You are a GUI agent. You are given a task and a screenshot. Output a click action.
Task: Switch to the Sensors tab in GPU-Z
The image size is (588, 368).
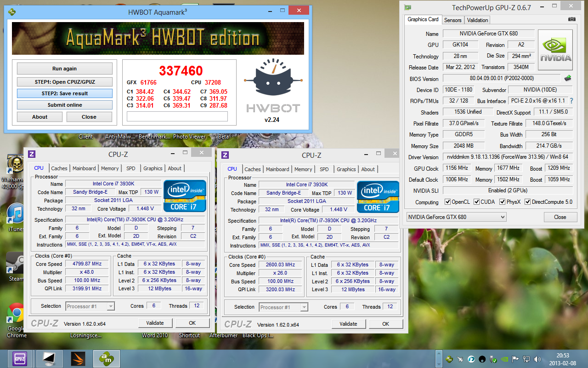click(x=452, y=20)
